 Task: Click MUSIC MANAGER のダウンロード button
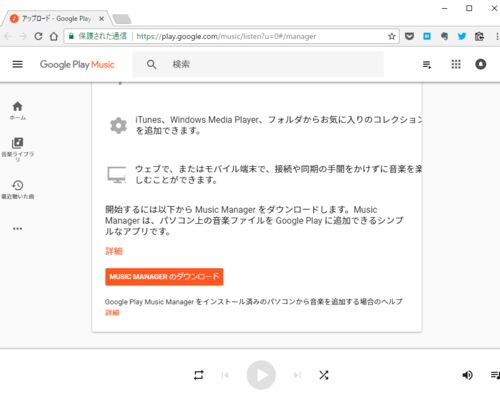[164, 277]
